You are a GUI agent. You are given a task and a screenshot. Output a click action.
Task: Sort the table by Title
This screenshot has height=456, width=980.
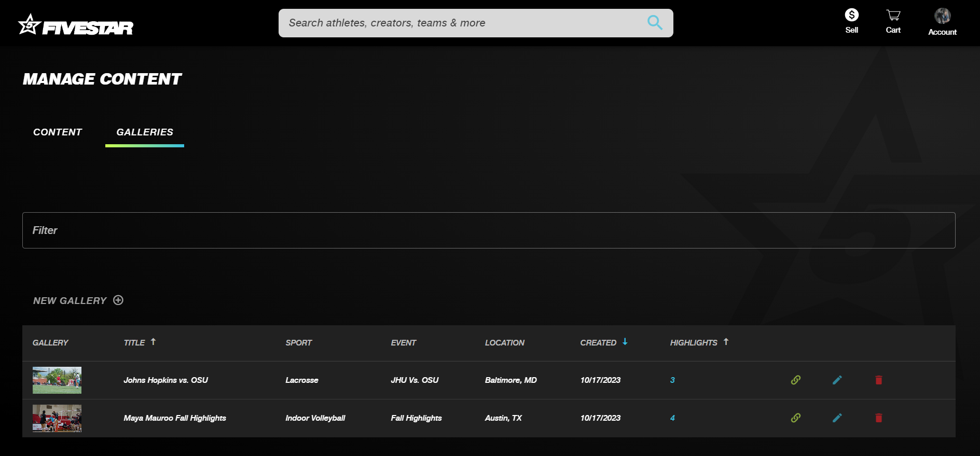pyautogui.click(x=140, y=342)
